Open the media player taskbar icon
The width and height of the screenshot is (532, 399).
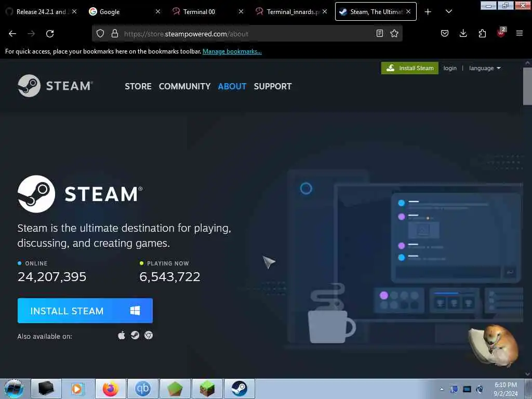click(77, 389)
